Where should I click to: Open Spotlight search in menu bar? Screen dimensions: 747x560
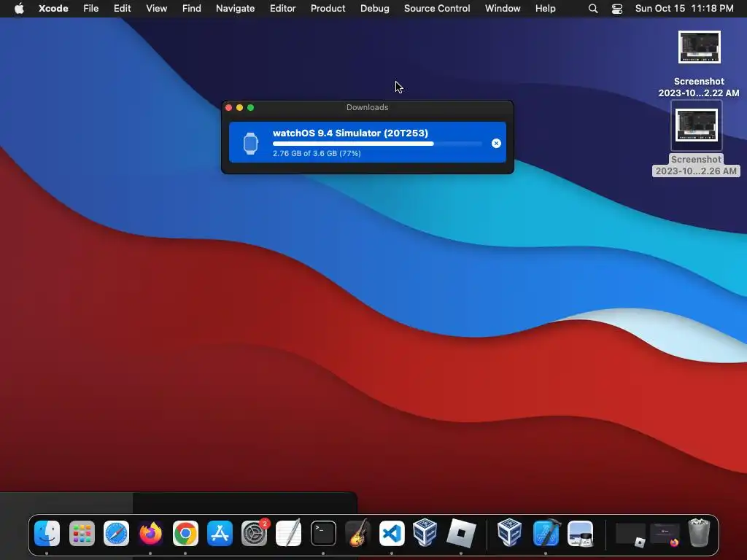click(x=593, y=9)
